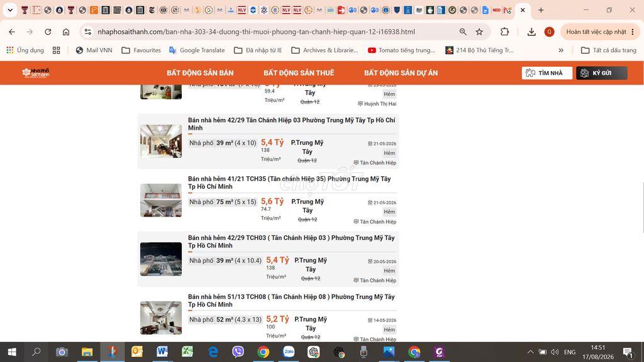
Task: Open Viber from the taskbar
Action: tap(238, 352)
